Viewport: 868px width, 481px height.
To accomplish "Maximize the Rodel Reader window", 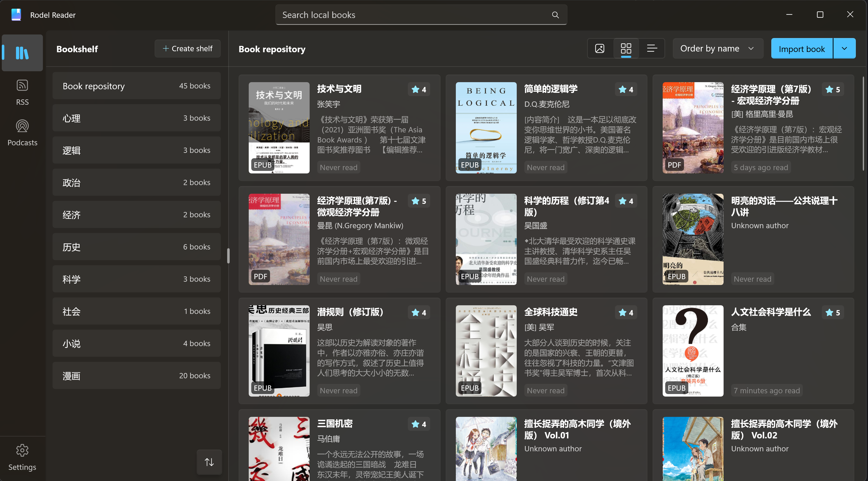I will (x=820, y=14).
